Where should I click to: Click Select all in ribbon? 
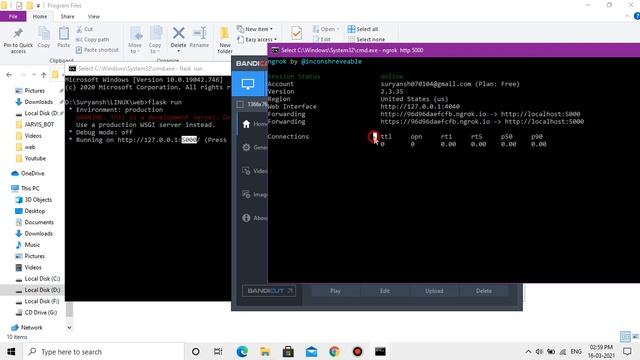[363, 29]
